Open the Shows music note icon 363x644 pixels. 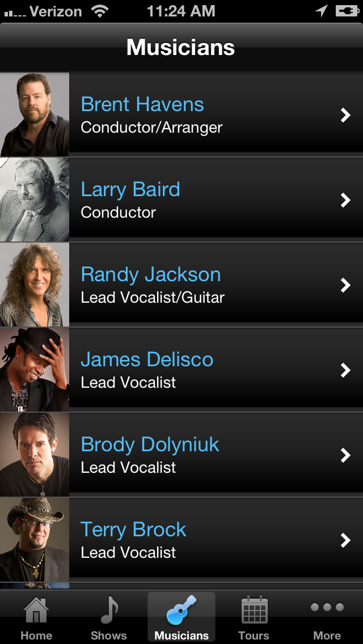click(108, 610)
